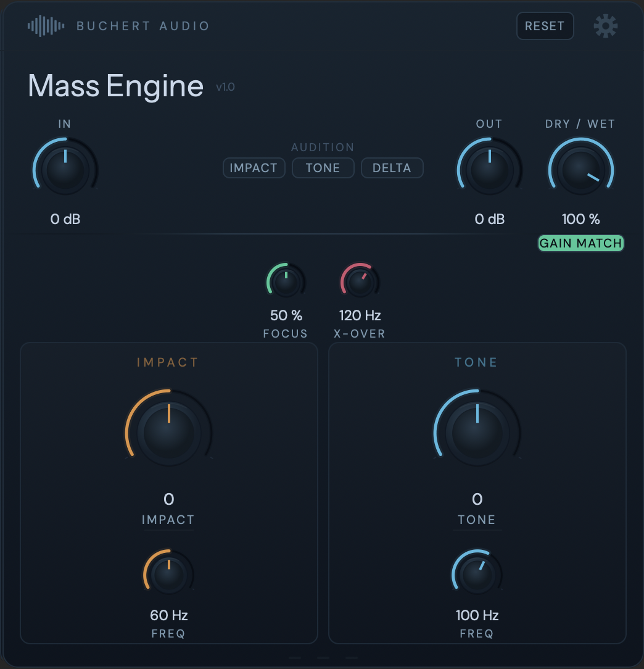
Task: Click the RESET button
Action: [545, 26]
